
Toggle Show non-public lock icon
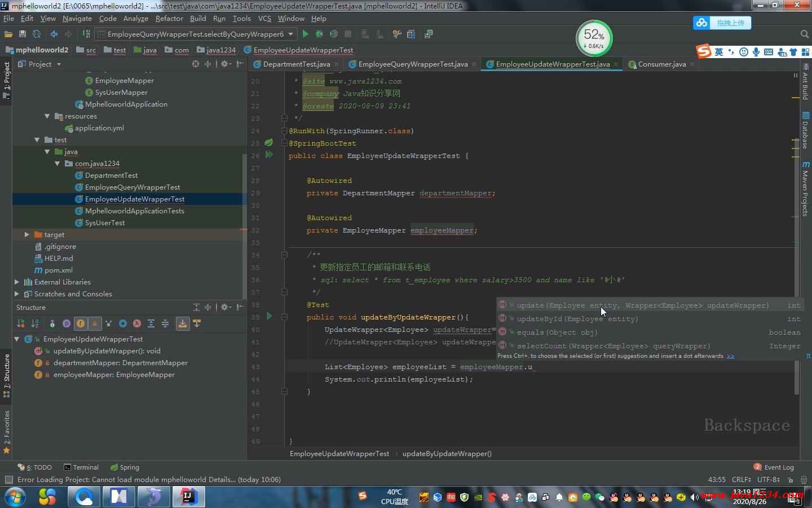(95, 323)
